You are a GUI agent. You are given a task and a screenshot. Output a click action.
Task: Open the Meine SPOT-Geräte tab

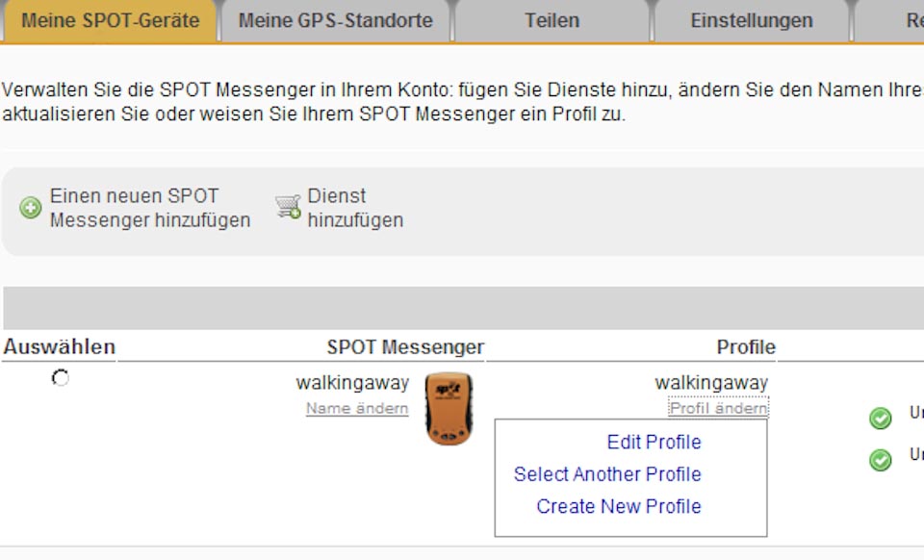(x=110, y=20)
